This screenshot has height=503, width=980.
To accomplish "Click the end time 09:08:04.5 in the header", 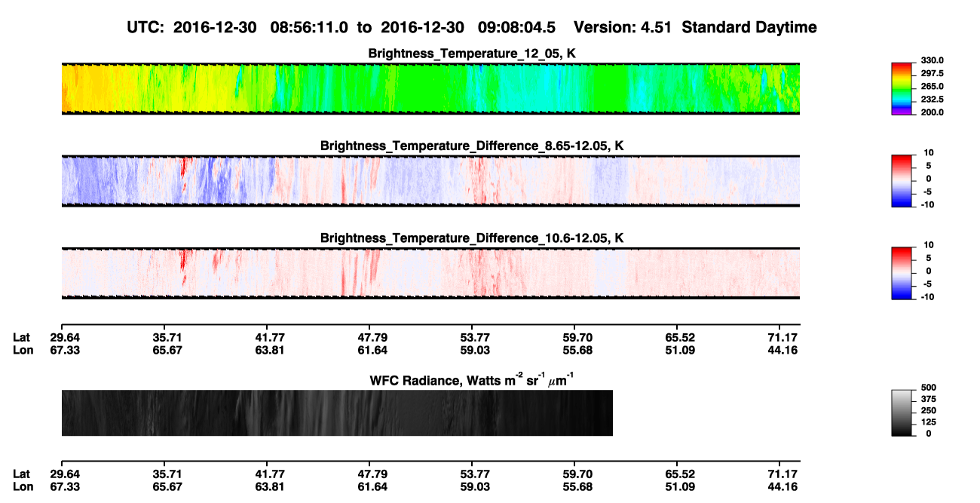I will coord(516,27).
